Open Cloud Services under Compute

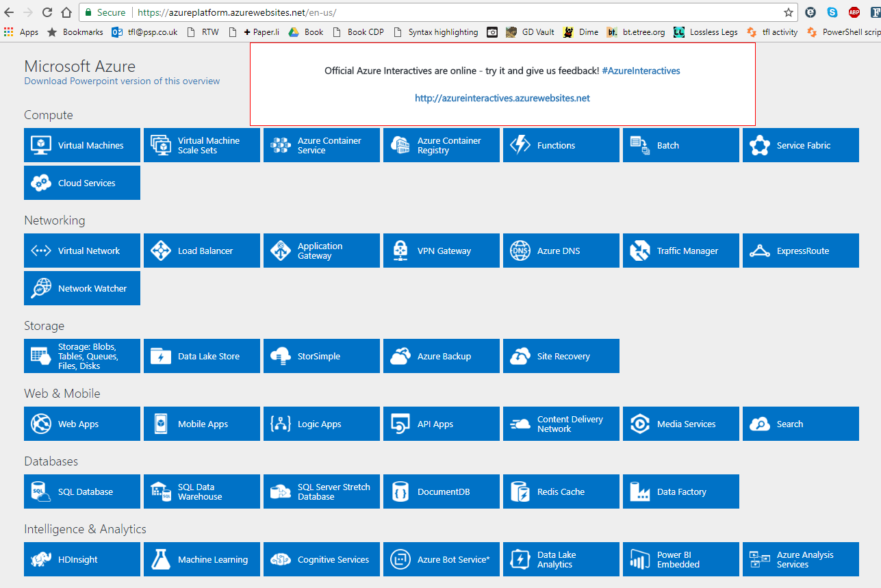[81, 182]
